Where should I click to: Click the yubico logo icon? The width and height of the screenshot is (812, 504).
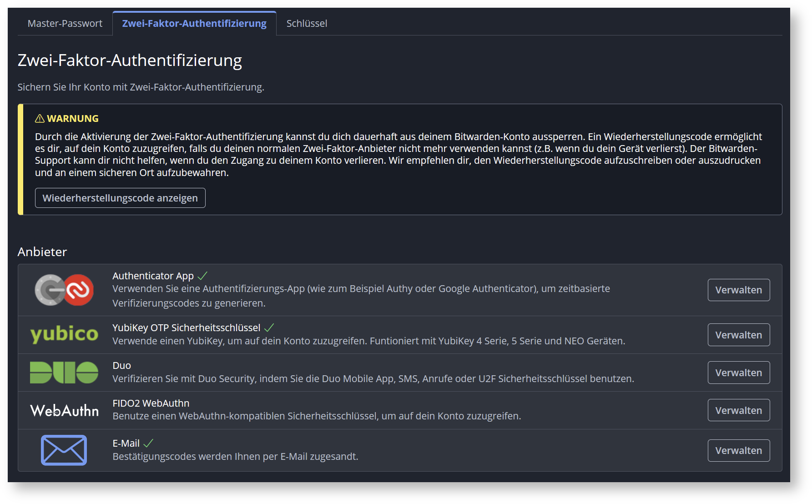pos(64,334)
